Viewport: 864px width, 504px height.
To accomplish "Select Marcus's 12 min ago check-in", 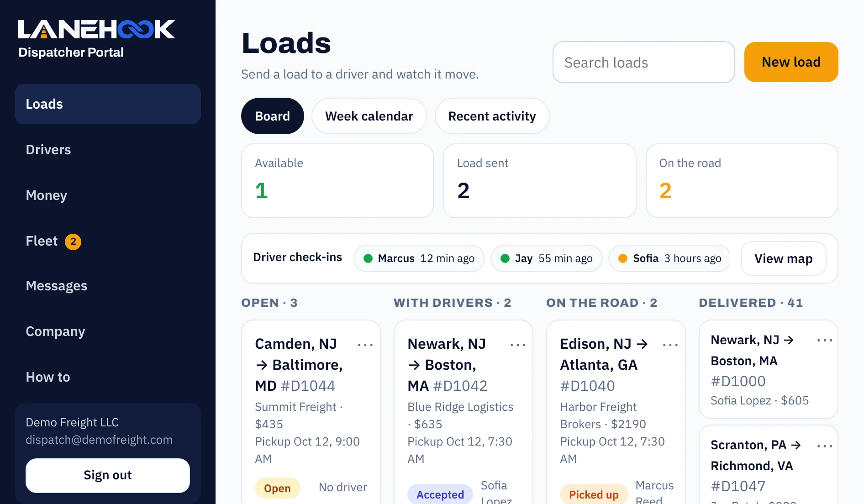I will click(x=419, y=258).
